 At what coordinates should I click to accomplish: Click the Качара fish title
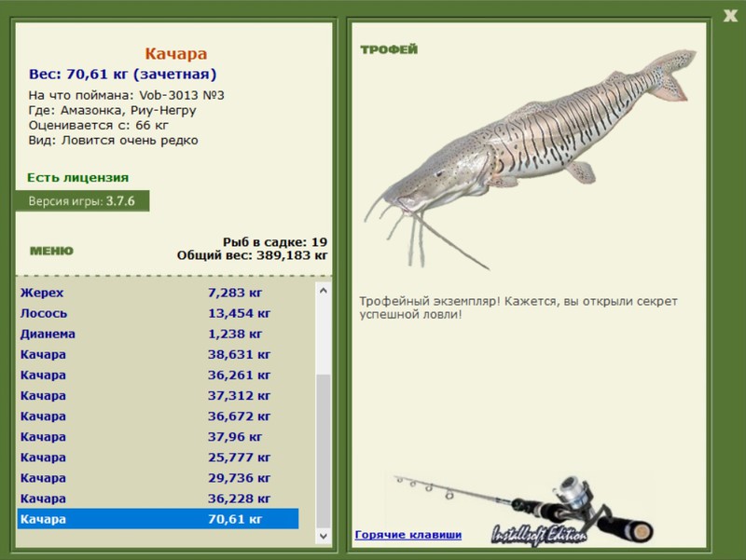coord(176,53)
